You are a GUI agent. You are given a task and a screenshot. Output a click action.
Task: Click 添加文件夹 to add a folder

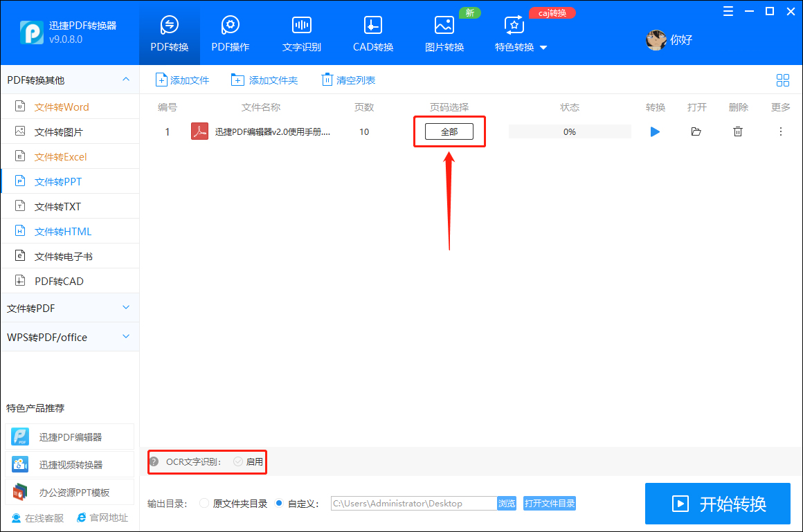[x=264, y=80]
